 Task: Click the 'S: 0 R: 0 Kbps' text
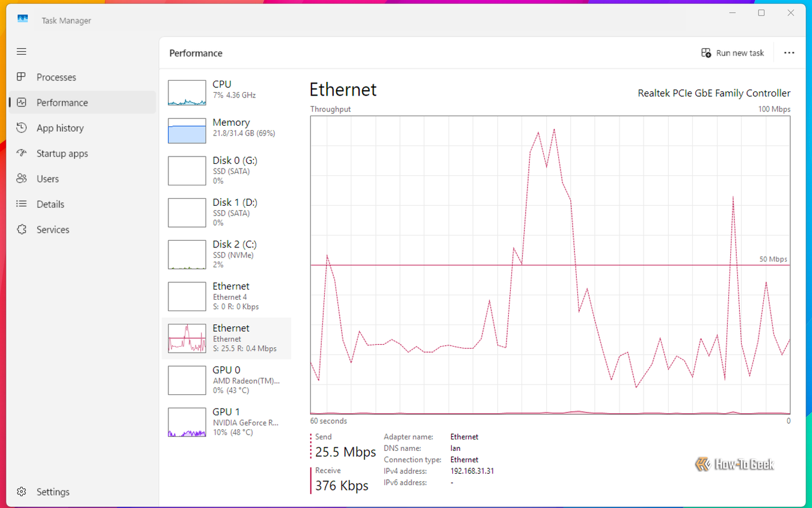pyautogui.click(x=236, y=306)
